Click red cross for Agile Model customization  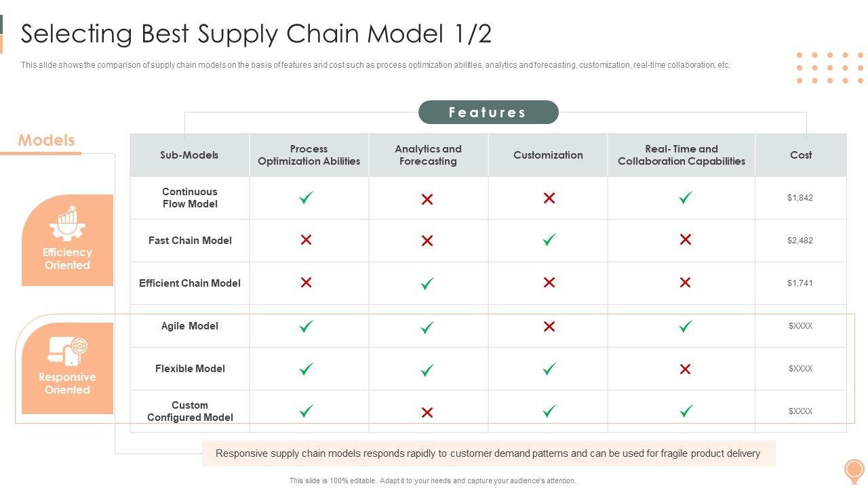coord(549,327)
